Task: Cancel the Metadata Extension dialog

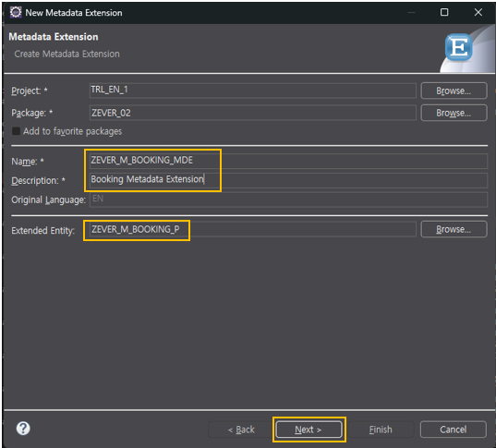Action: [454, 430]
